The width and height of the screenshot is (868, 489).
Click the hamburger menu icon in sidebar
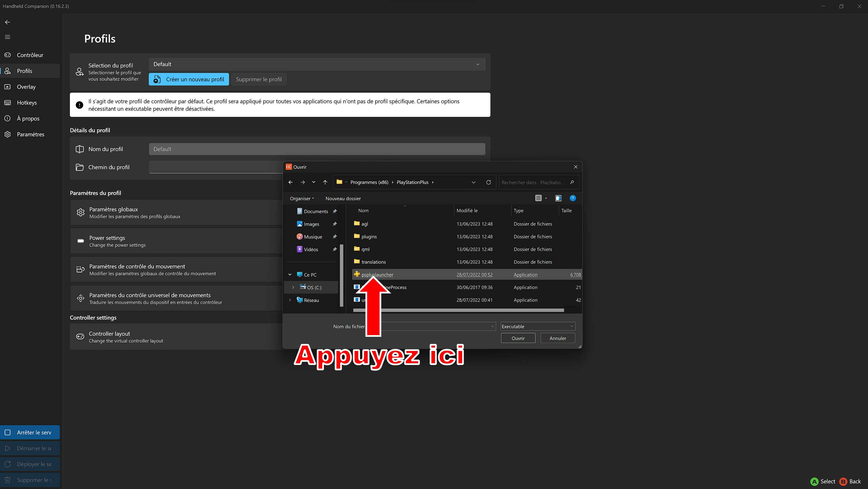7,37
